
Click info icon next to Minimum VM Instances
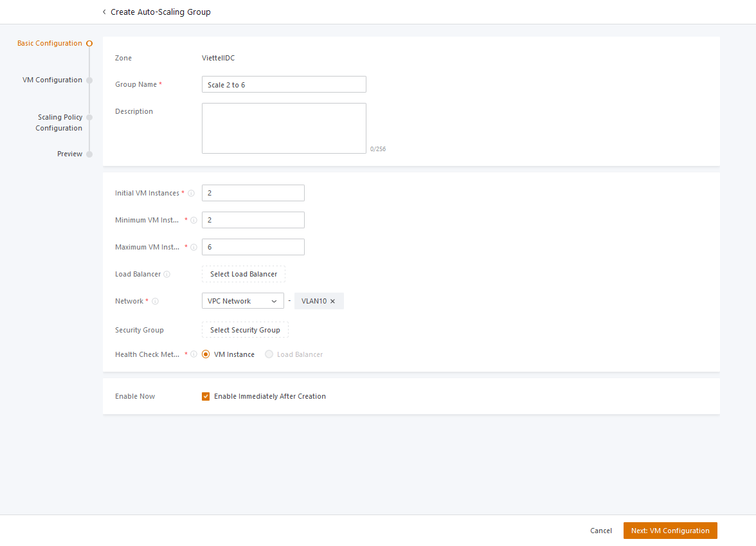point(194,221)
